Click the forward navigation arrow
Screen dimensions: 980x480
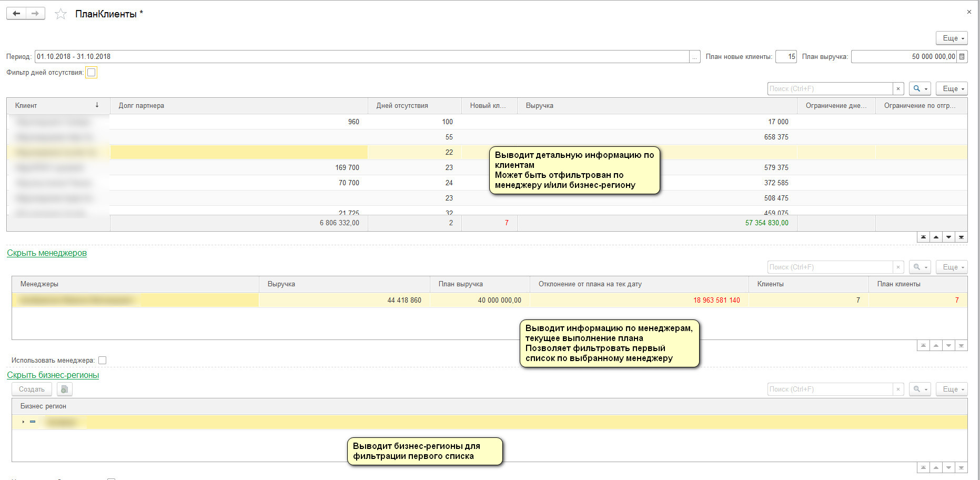35,14
